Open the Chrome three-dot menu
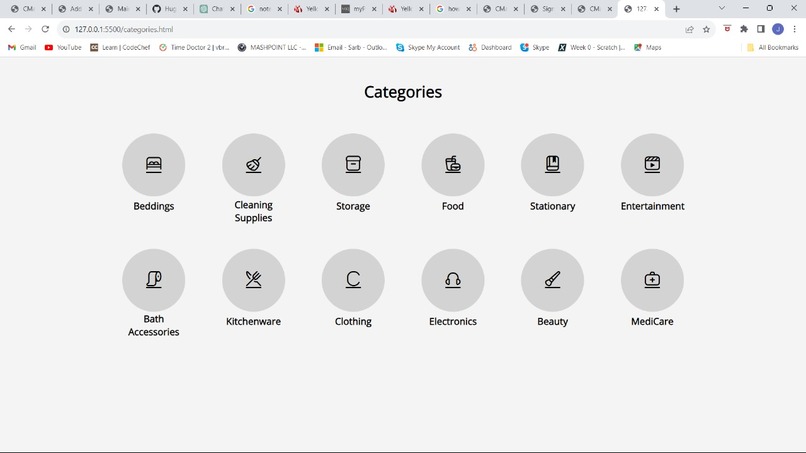 (x=795, y=29)
